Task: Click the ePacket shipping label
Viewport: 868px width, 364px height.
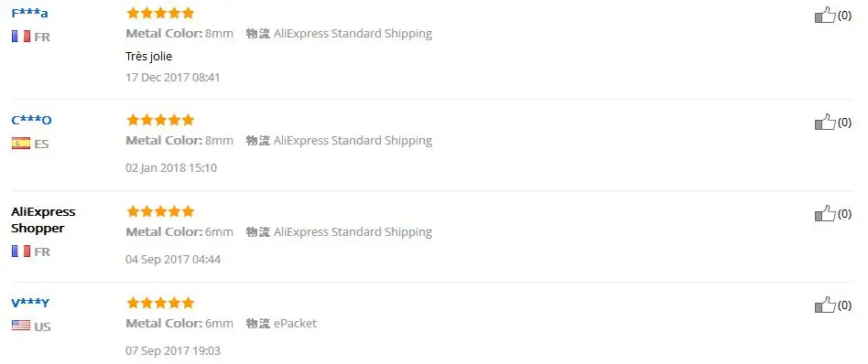Action: pos(296,323)
